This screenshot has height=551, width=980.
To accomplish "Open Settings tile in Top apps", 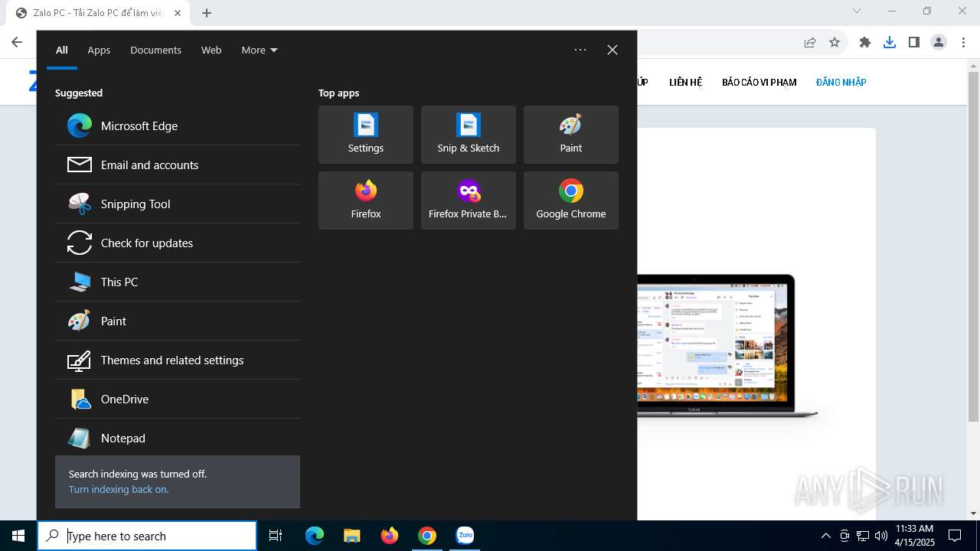I will 366,135.
